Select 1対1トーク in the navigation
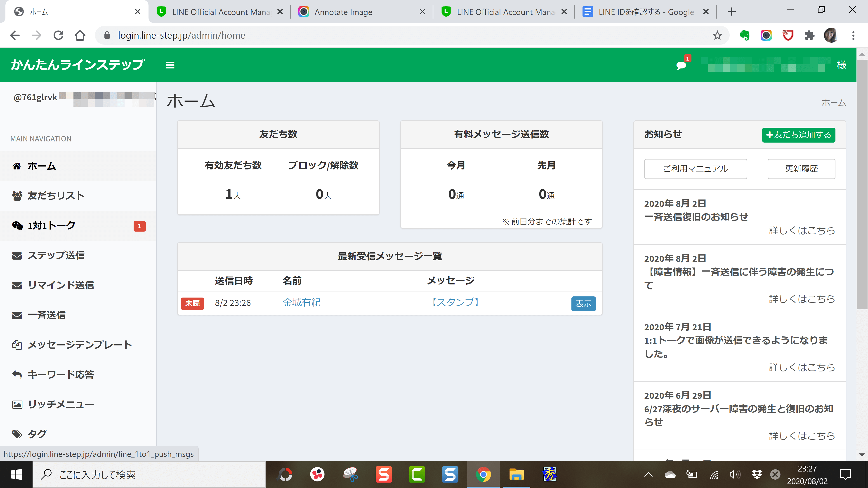This screenshot has width=868, height=488. (x=51, y=226)
